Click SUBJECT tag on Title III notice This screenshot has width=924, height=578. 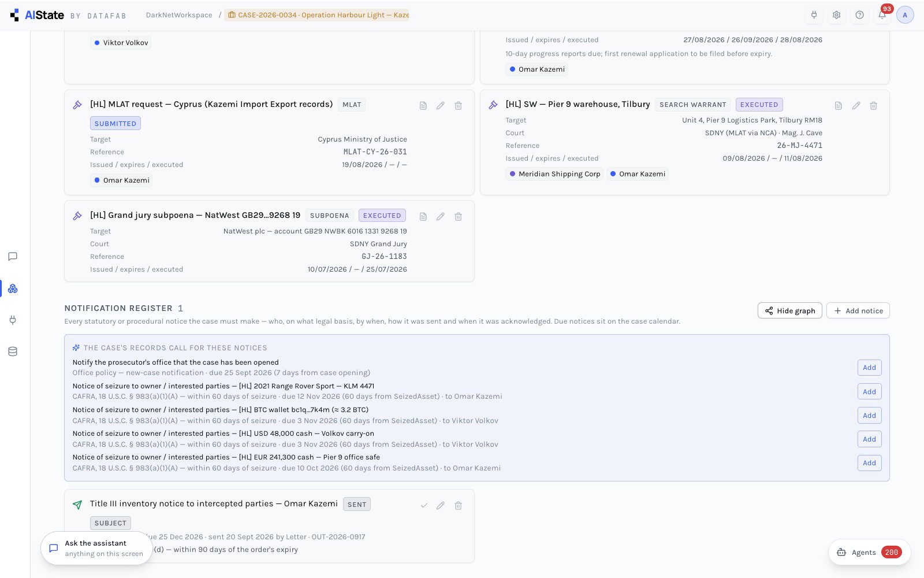110,523
